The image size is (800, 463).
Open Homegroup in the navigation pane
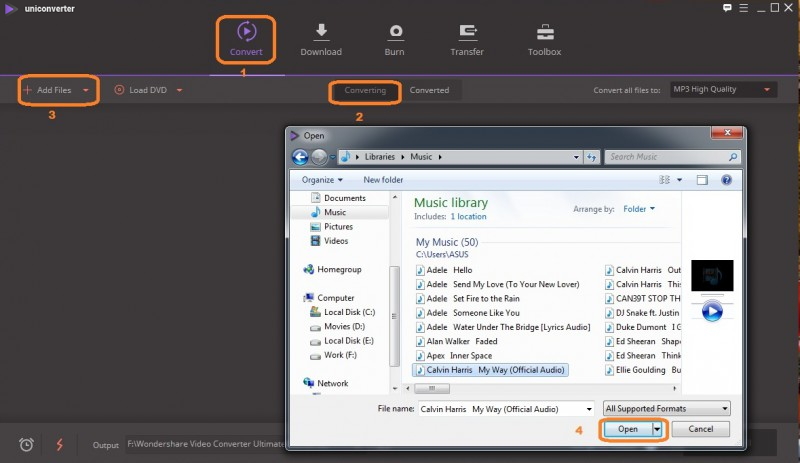coord(332,269)
